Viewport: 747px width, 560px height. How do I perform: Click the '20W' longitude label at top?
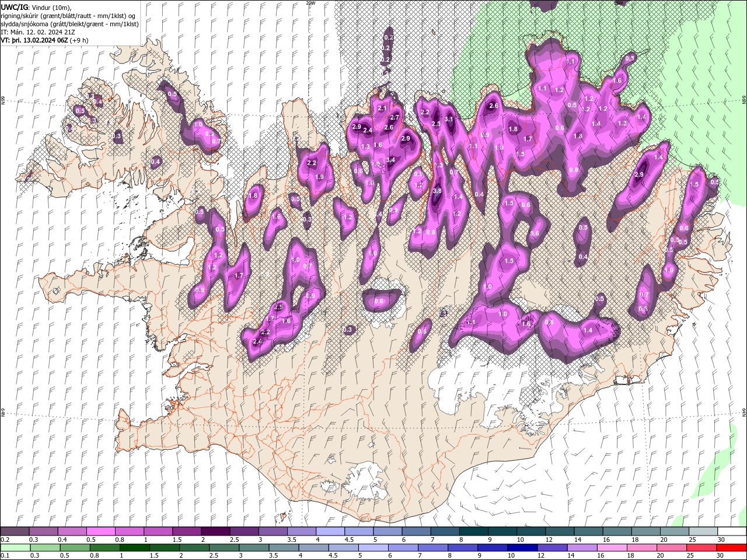point(310,3)
